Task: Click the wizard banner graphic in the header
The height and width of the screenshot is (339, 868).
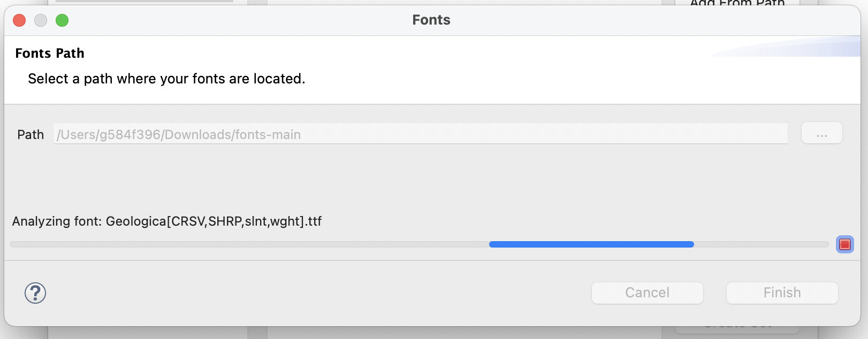Action: click(x=792, y=47)
